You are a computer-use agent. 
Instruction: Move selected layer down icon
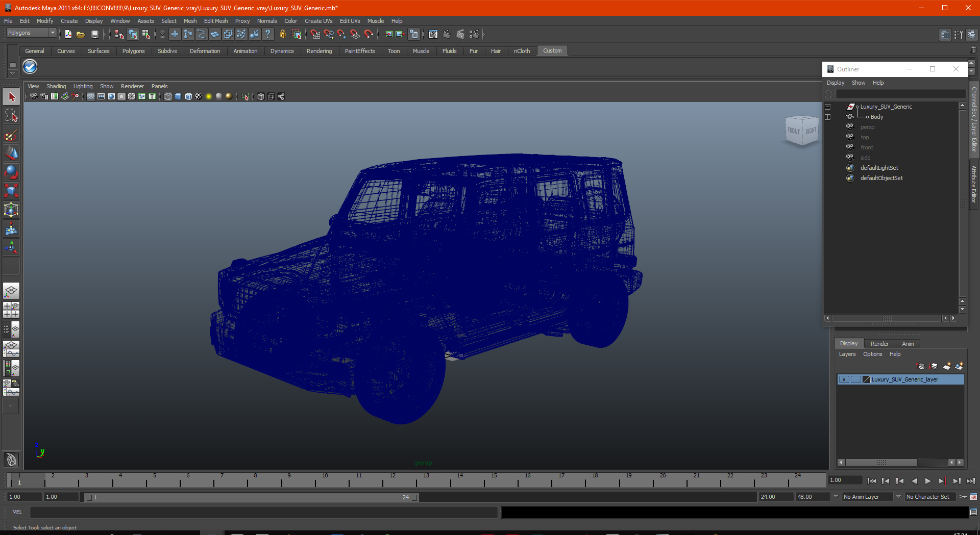(934, 366)
